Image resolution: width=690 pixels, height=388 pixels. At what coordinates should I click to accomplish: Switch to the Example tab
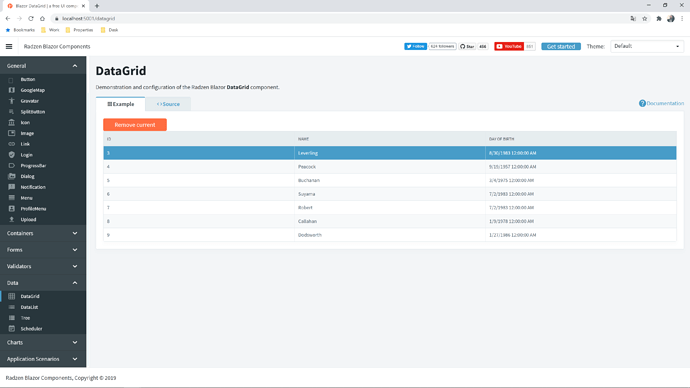click(121, 104)
